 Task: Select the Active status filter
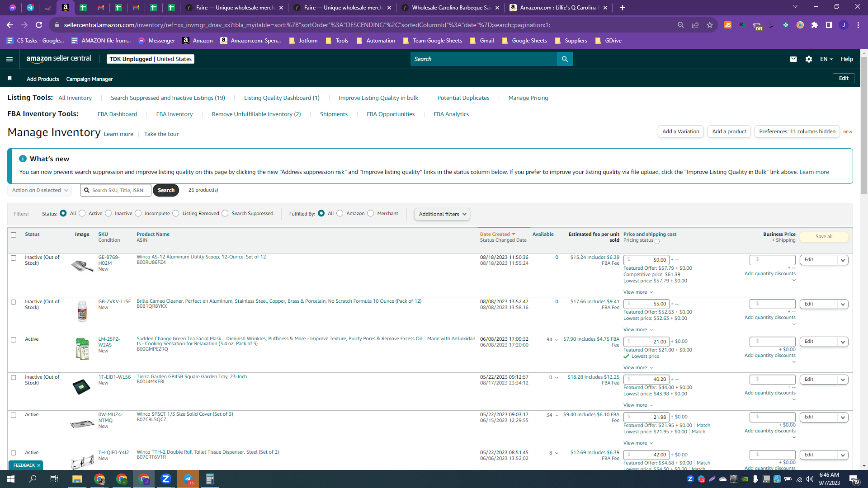point(82,213)
